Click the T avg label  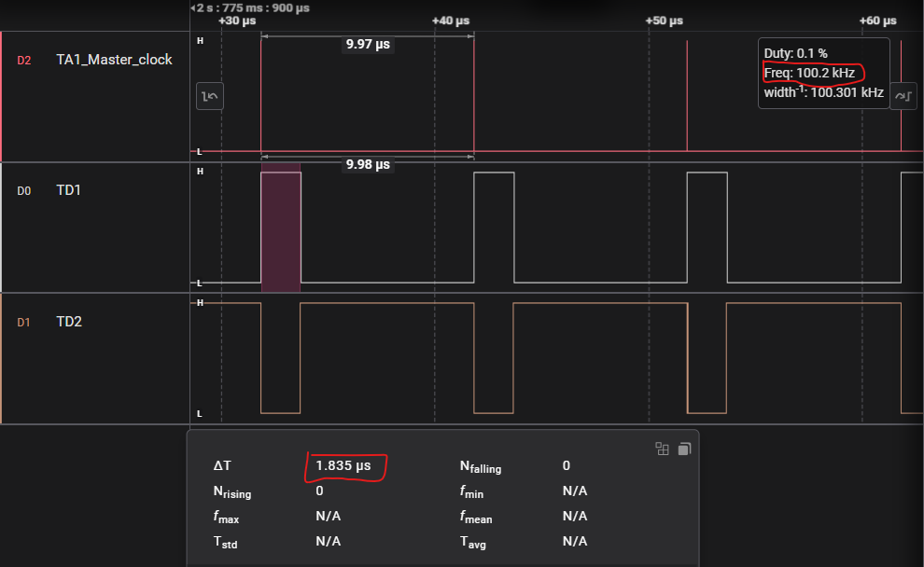click(x=473, y=542)
